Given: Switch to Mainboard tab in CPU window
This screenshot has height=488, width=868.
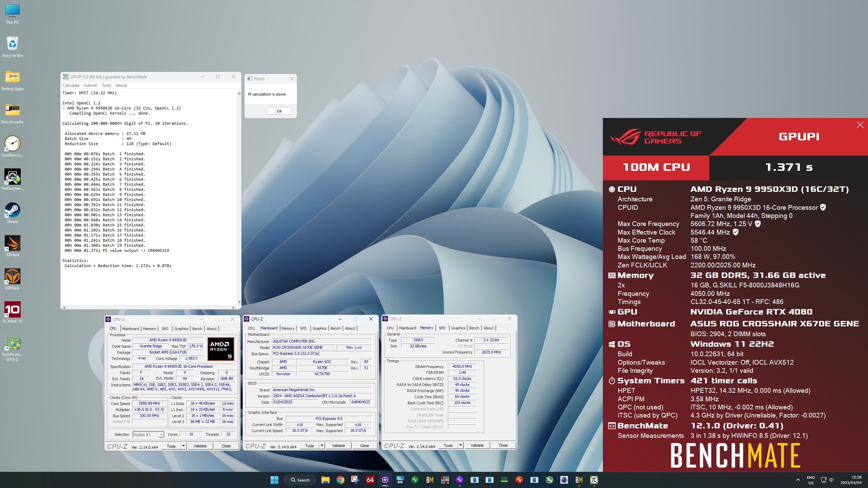Looking at the screenshot, I should pos(131,329).
